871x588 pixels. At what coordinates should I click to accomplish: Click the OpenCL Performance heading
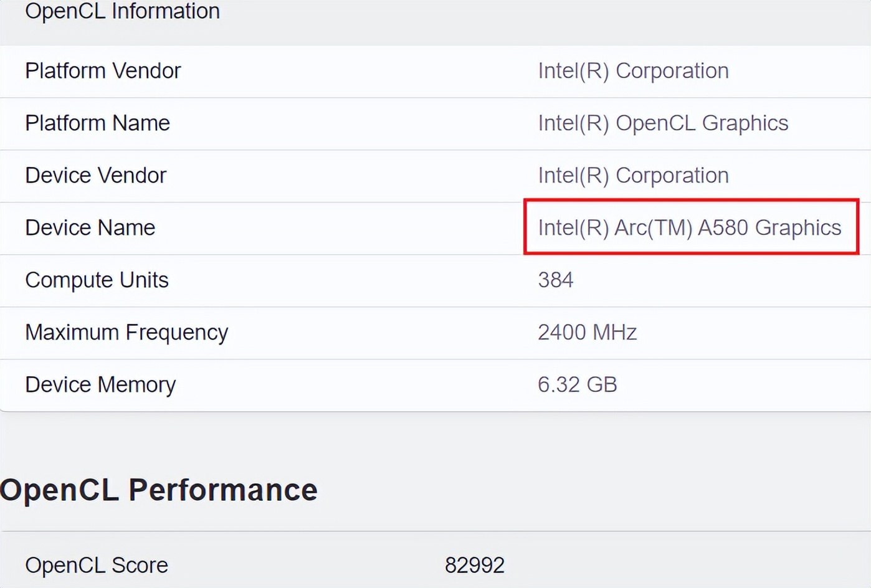[158, 490]
